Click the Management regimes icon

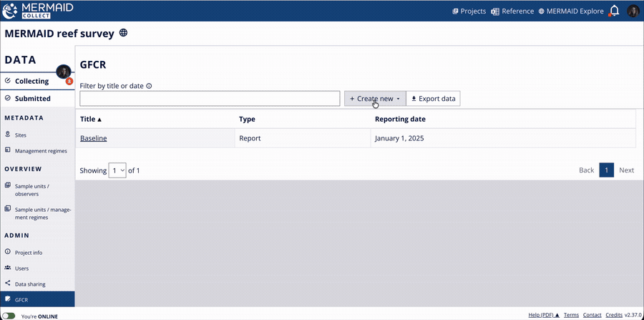point(7,150)
